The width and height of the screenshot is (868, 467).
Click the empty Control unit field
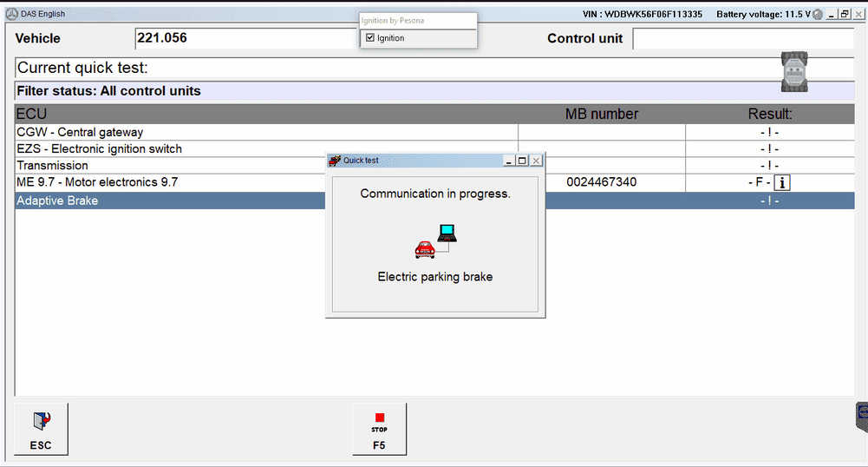[743, 38]
